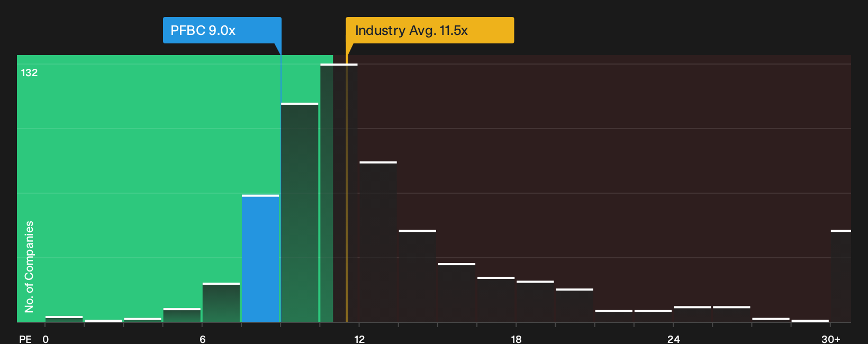Click the 'No. of Companies' axis label
This screenshot has height=344, width=868.
[29, 266]
